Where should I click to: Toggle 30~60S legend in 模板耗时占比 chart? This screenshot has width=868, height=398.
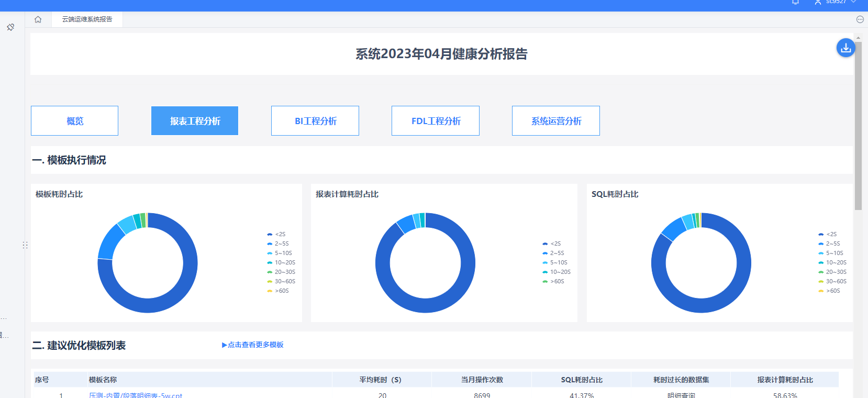[281, 281]
